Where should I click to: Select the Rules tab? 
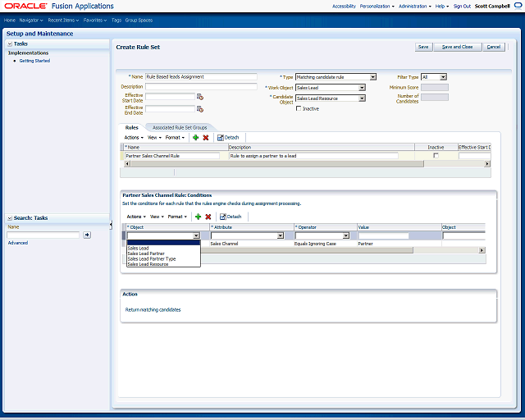[x=131, y=128]
